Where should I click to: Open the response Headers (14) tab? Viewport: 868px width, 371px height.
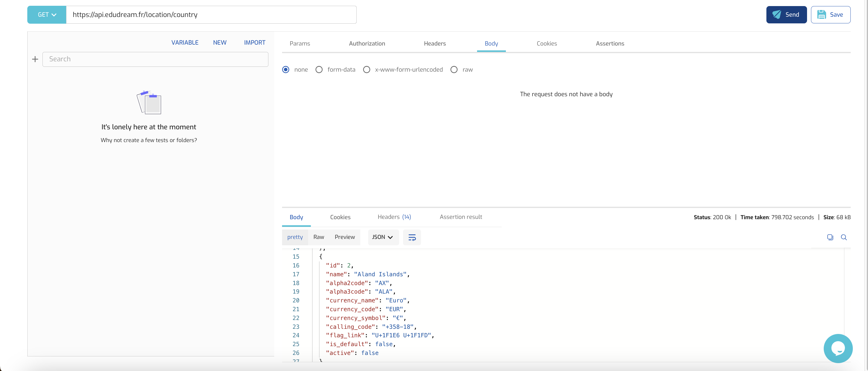394,217
